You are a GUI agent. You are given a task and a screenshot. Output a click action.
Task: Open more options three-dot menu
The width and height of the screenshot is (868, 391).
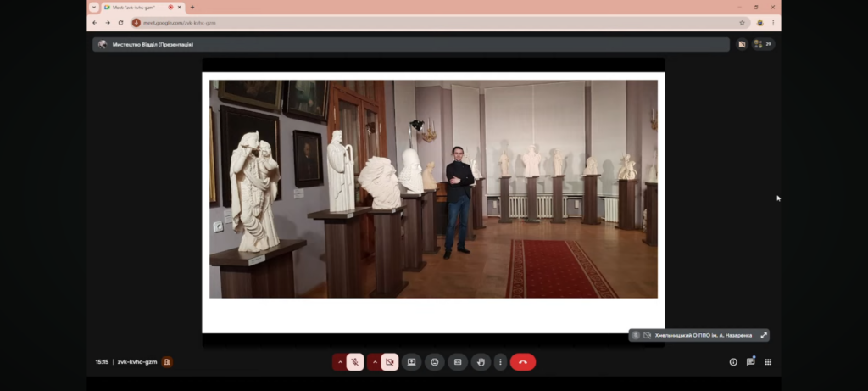(x=500, y=362)
